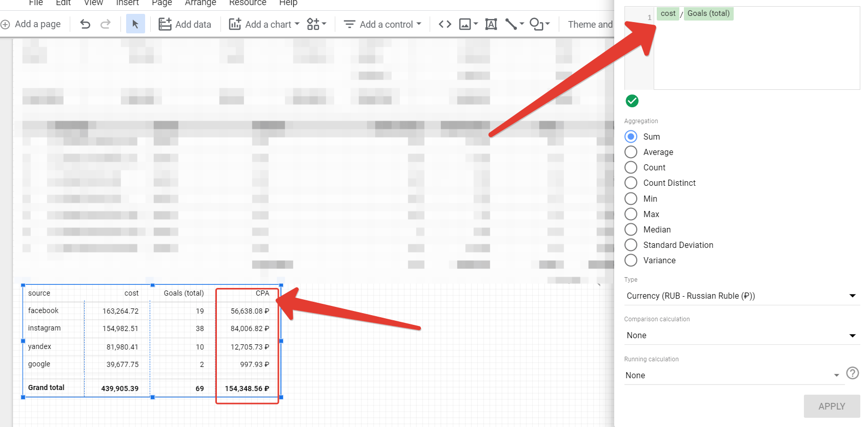Screen dimensions: 868x427
Task: Select the Line drawing tool
Action: click(511, 24)
